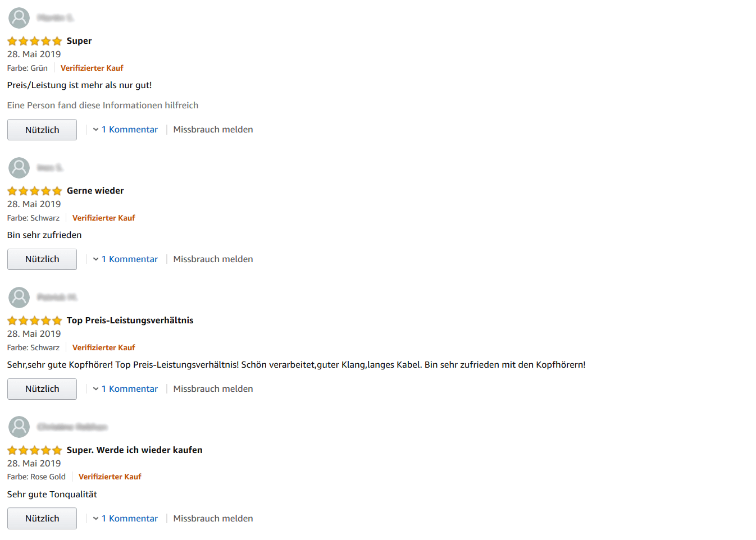
Task: Click the star rating of the Grün review
Action: click(35, 41)
